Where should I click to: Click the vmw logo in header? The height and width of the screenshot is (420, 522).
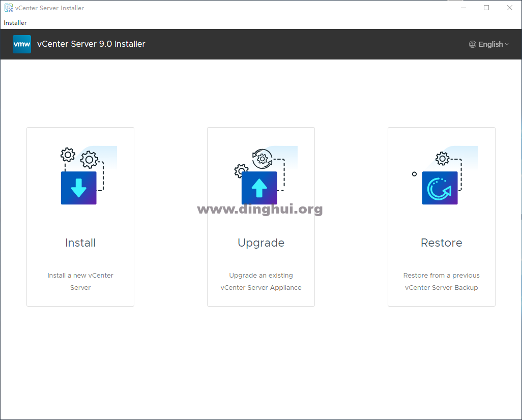click(22, 44)
